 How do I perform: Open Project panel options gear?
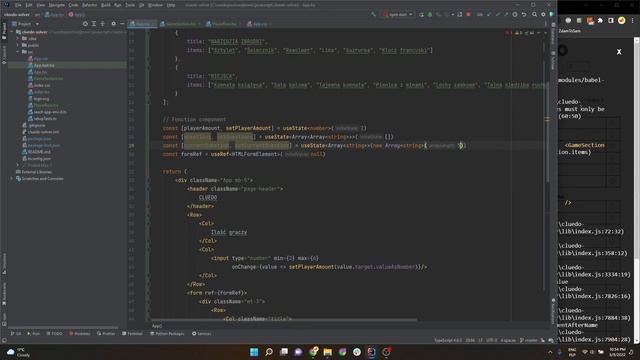(113, 24)
